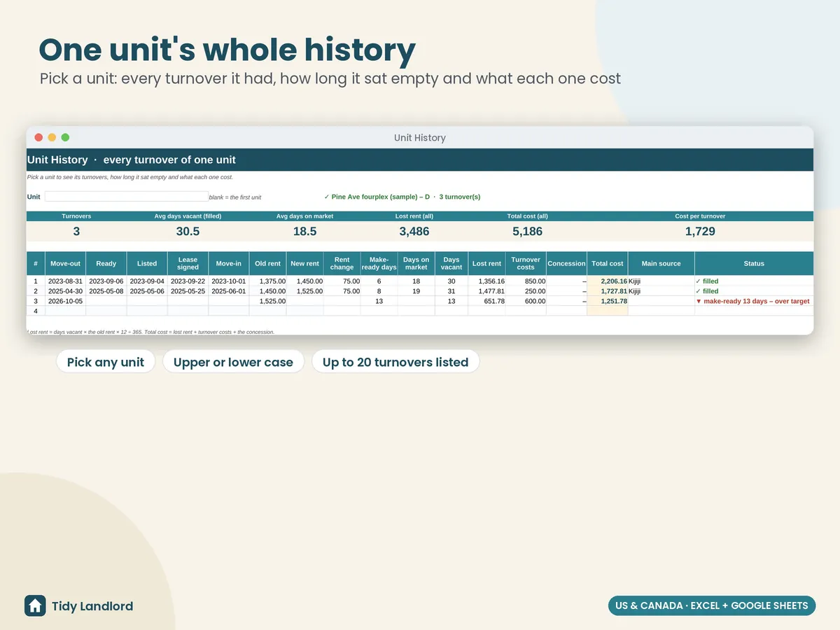Click the move-out date 2026-10-05
Viewport: 840px width, 630px height.
[x=66, y=301]
